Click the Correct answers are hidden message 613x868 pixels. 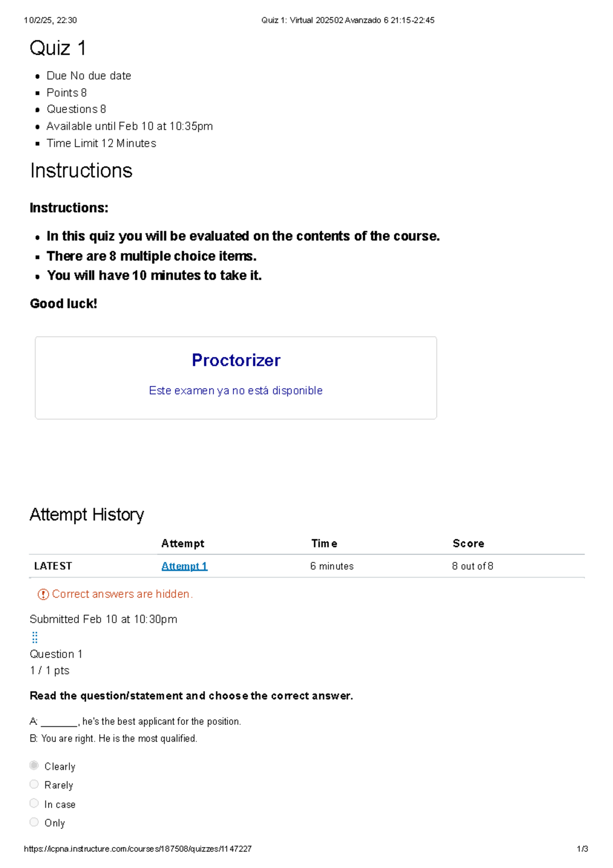122,594
